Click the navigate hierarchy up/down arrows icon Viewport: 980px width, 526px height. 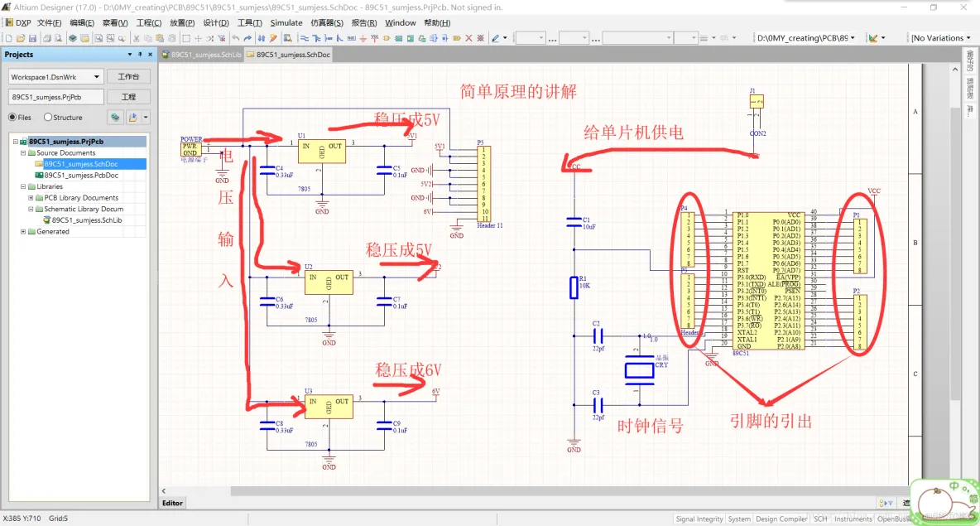coord(262,38)
